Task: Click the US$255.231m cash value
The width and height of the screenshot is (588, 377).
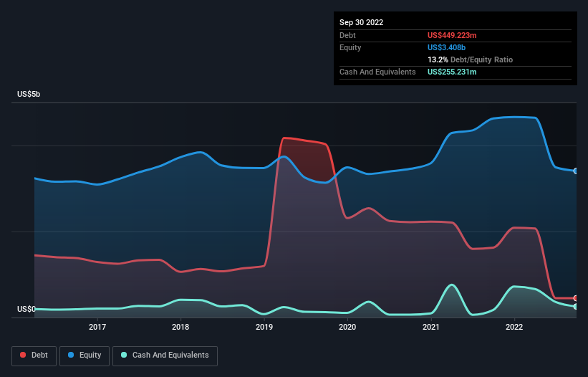Action: coord(452,72)
